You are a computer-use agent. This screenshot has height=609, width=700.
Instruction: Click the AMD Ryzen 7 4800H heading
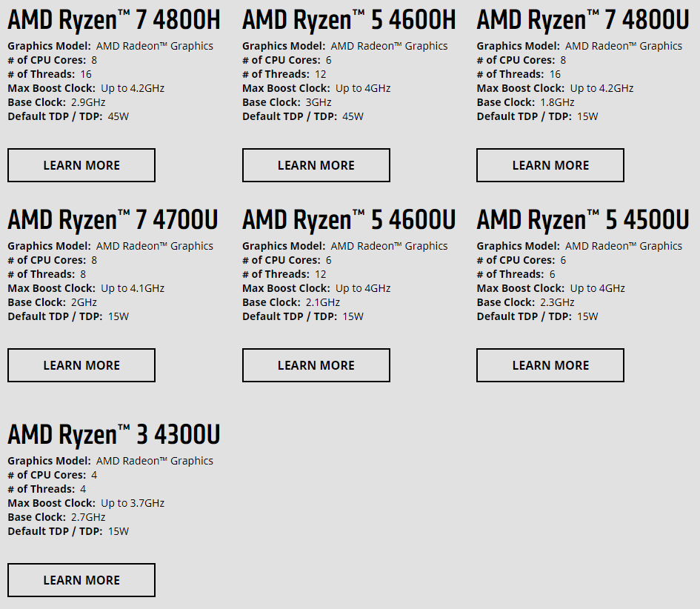tap(114, 19)
